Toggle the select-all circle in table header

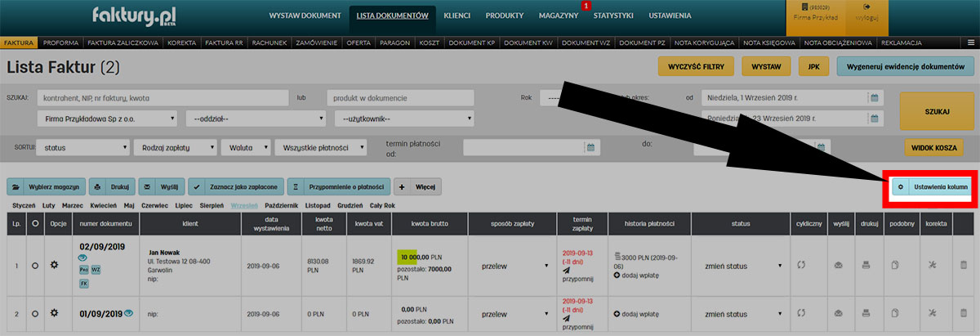tap(34, 223)
